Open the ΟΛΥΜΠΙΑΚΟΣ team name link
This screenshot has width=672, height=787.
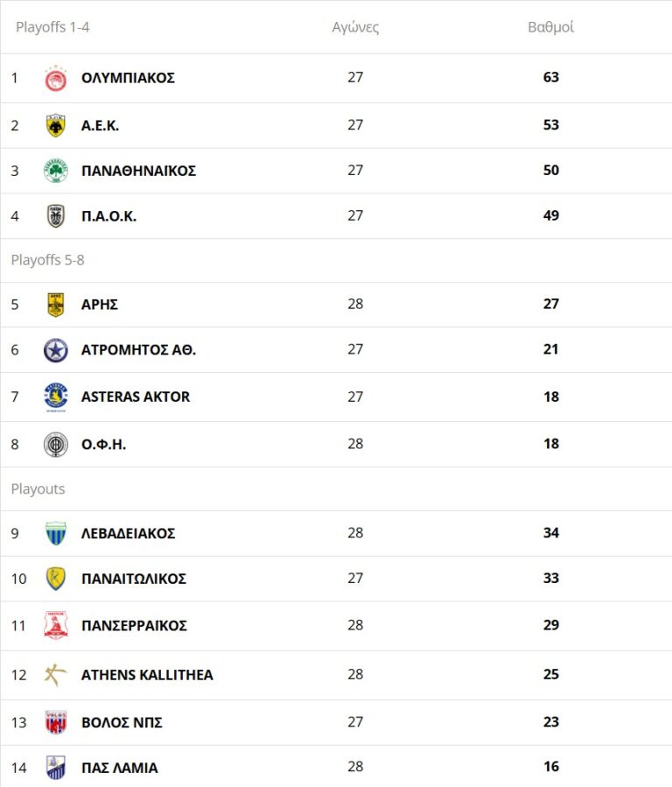click(x=128, y=78)
